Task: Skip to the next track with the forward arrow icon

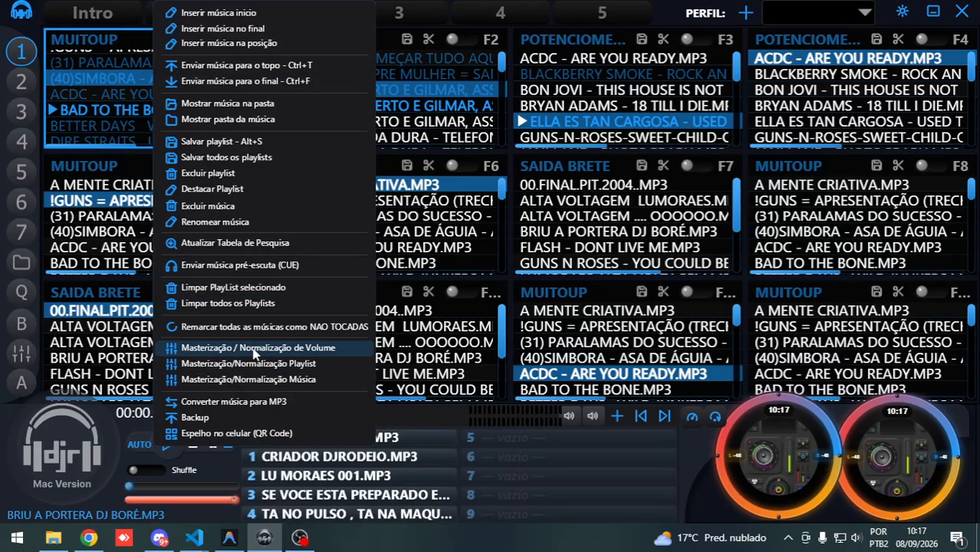Action: pyautogui.click(x=664, y=416)
